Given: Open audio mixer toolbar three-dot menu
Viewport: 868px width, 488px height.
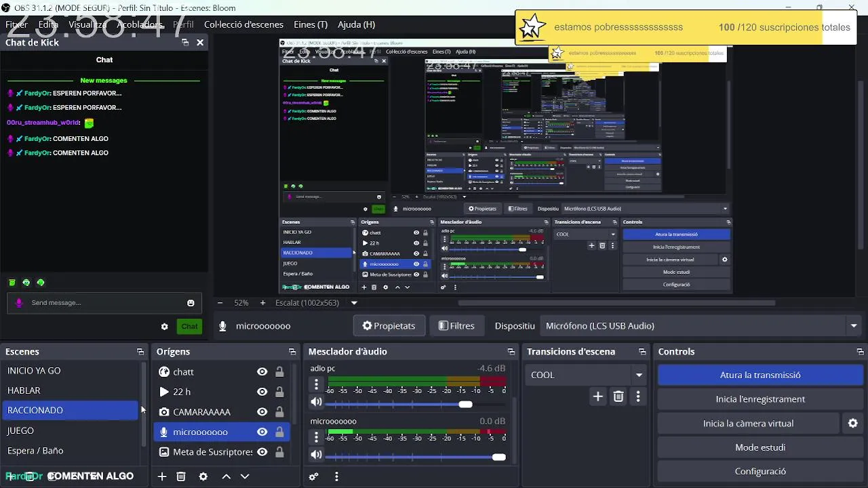Looking at the screenshot, I should [x=336, y=476].
